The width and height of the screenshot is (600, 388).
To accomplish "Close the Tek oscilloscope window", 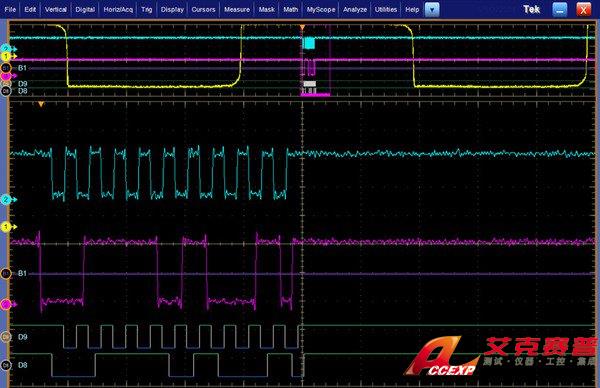I will point(584,10).
